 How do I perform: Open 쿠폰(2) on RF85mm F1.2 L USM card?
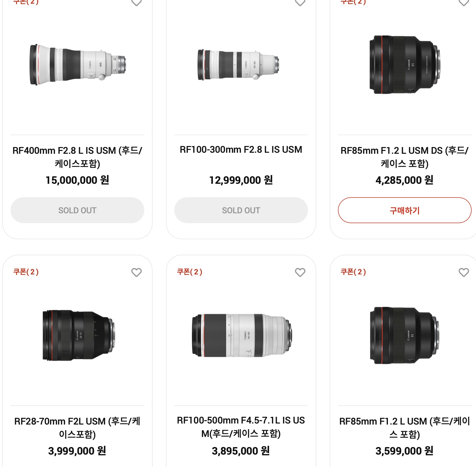click(353, 272)
